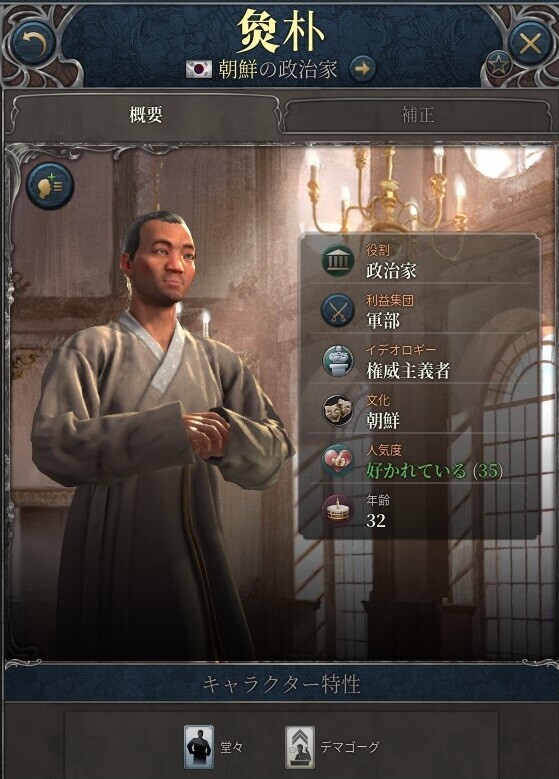Open the 軍部 interest group link
The width and height of the screenshot is (559, 779).
[x=383, y=321]
